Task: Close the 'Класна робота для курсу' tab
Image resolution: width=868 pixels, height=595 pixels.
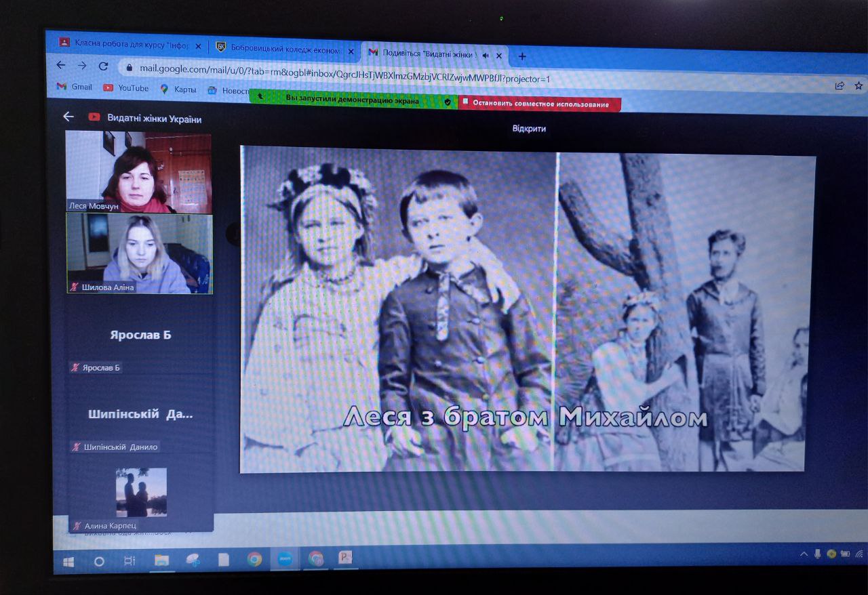Action: [199, 46]
